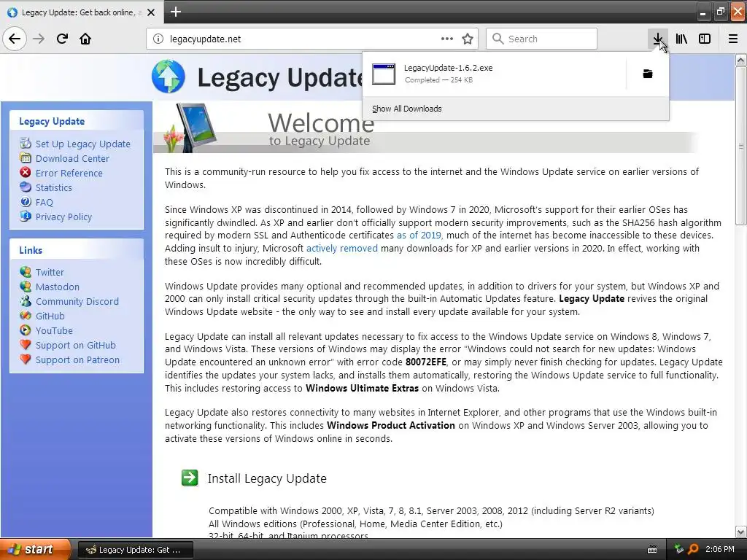The image size is (747, 560).
Task: Click the on-screen keyboard tray icon
Action: 652,550
